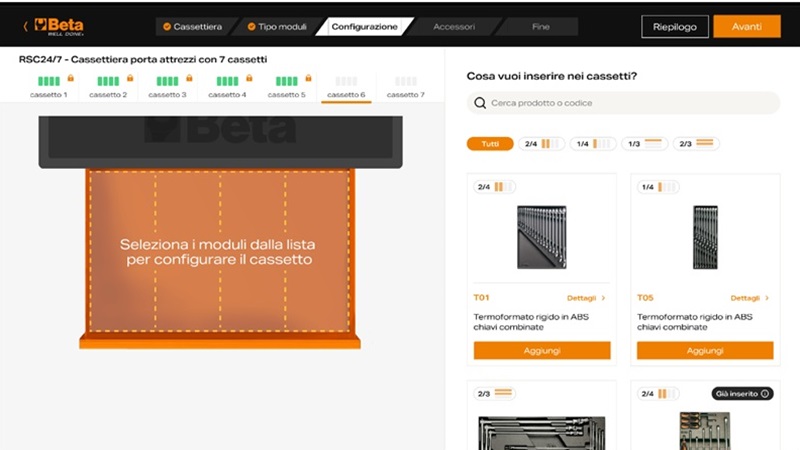Select cassetto 5 tab

tap(287, 87)
